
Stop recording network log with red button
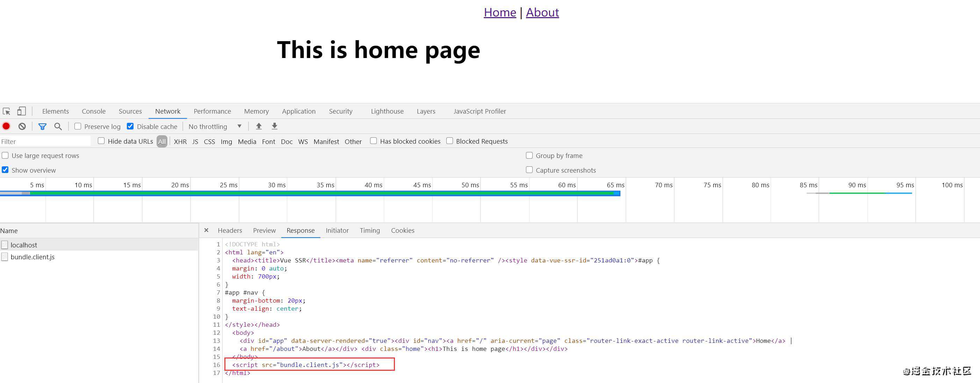(6, 126)
